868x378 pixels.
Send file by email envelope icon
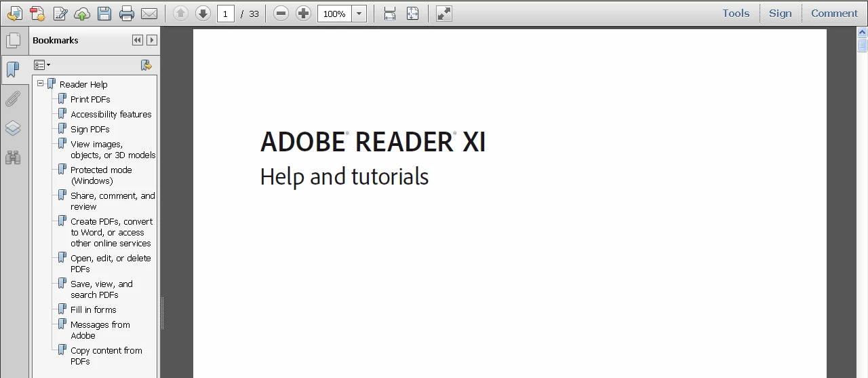pyautogui.click(x=149, y=13)
